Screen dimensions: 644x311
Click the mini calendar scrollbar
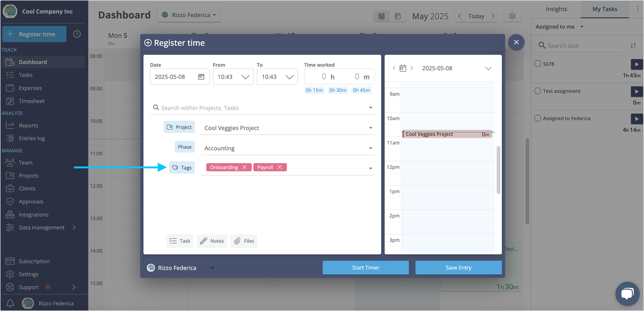[498, 170]
